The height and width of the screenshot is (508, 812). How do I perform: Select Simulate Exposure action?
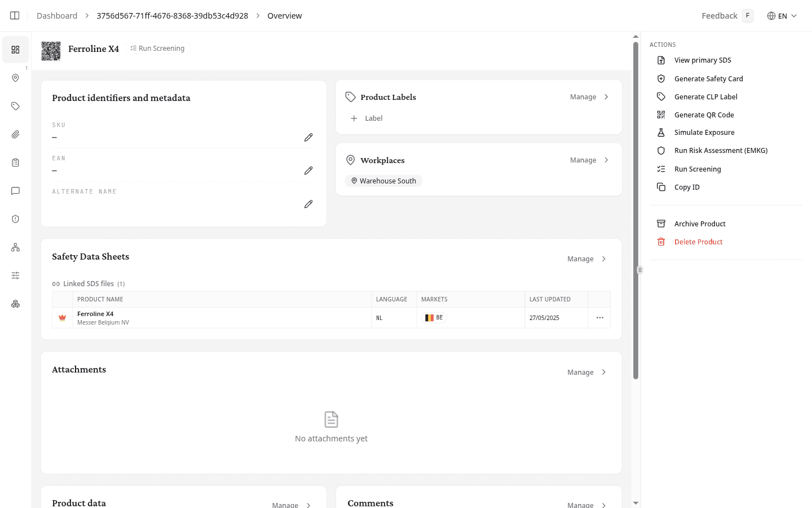coord(704,133)
